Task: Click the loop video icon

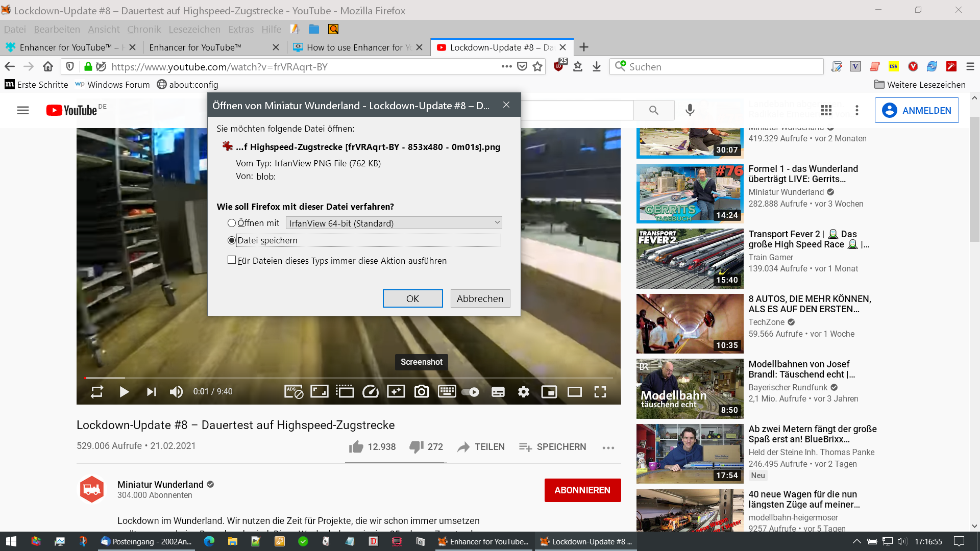Action: pyautogui.click(x=97, y=392)
